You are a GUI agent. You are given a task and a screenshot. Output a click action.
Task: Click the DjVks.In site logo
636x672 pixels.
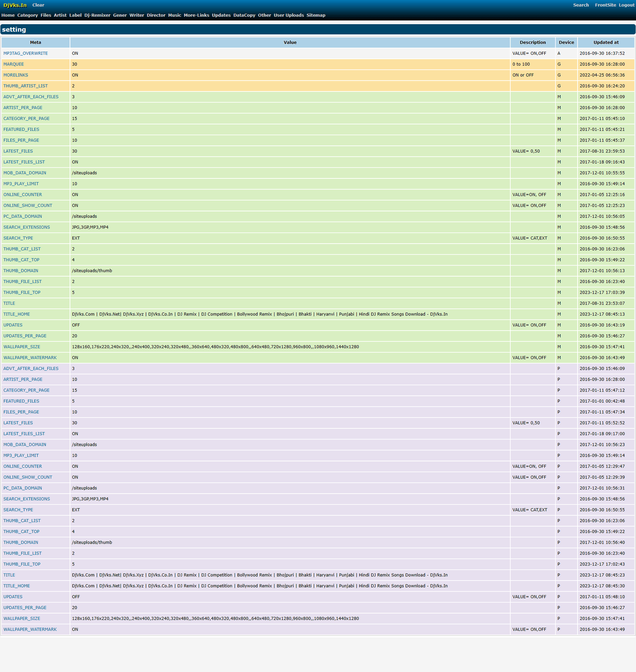[14, 5]
